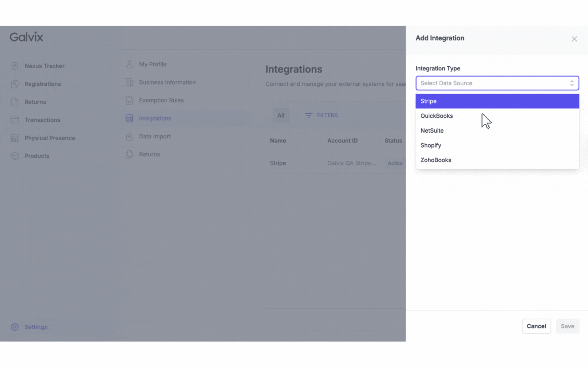The height and width of the screenshot is (367, 588).
Task: Choose Shopify as integration type
Action: pyautogui.click(x=497, y=145)
